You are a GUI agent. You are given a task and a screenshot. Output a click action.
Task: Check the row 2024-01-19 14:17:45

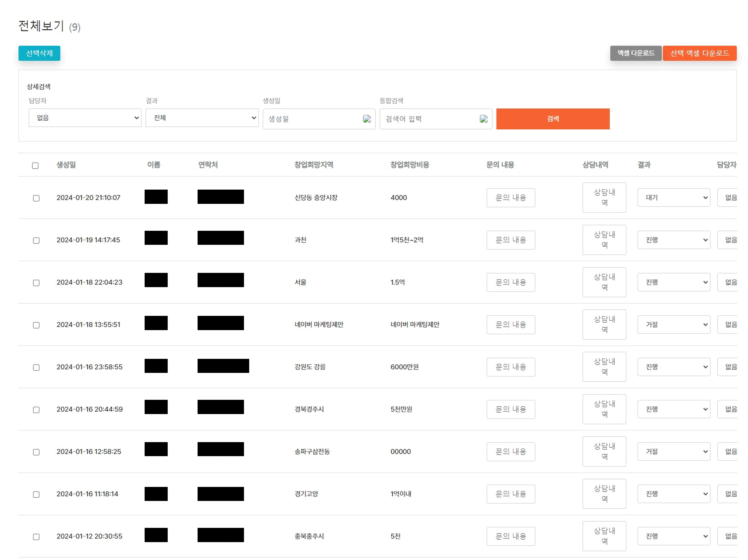point(36,241)
